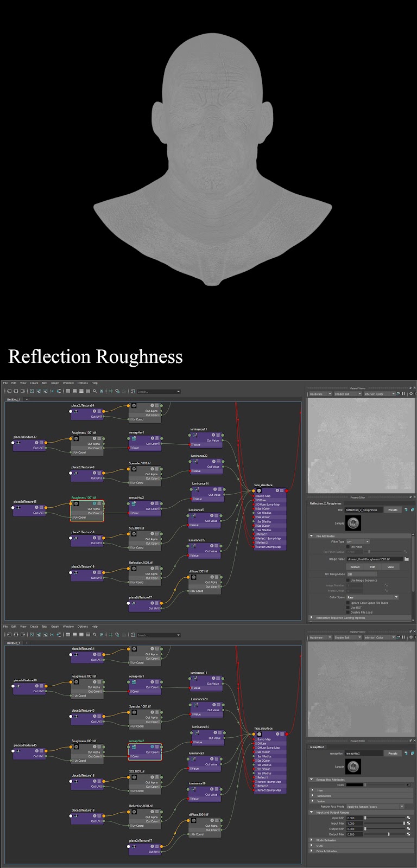
Task: Expand the Saturation section
Action: tap(312, 796)
